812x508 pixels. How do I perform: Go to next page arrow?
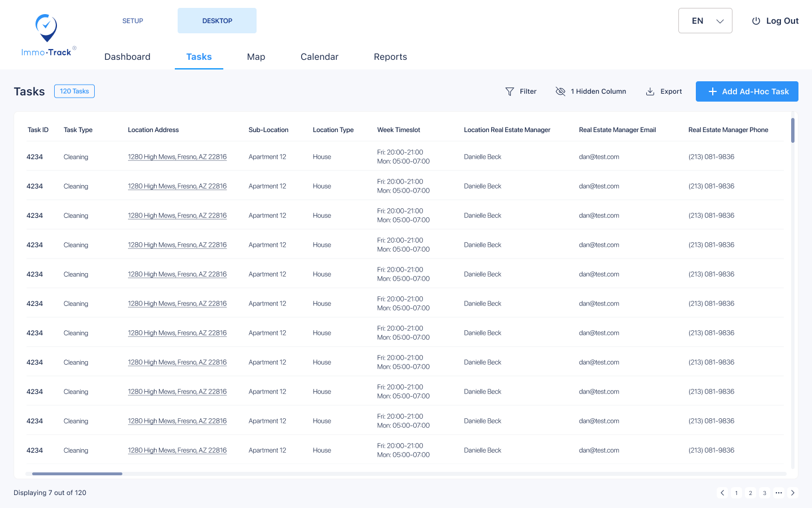pyautogui.click(x=793, y=493)
